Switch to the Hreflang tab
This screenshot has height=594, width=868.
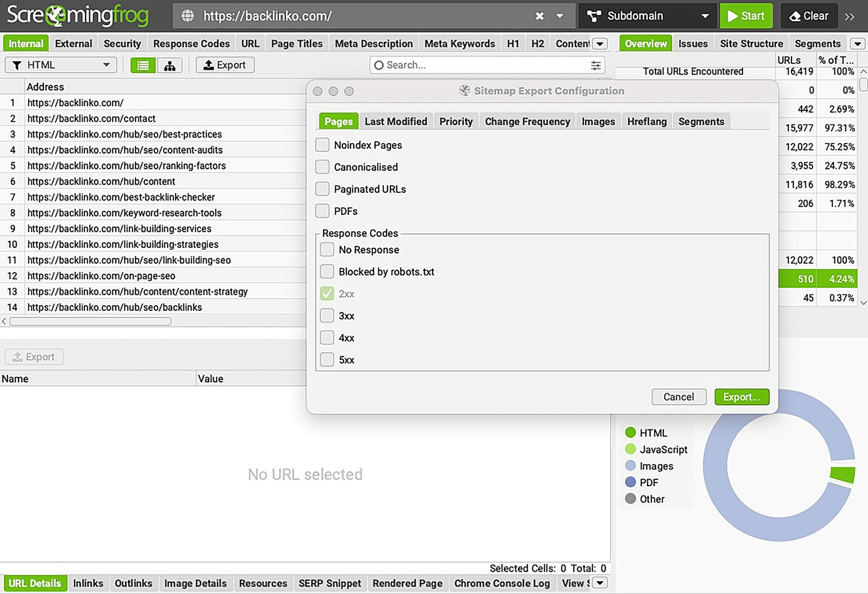647,121
